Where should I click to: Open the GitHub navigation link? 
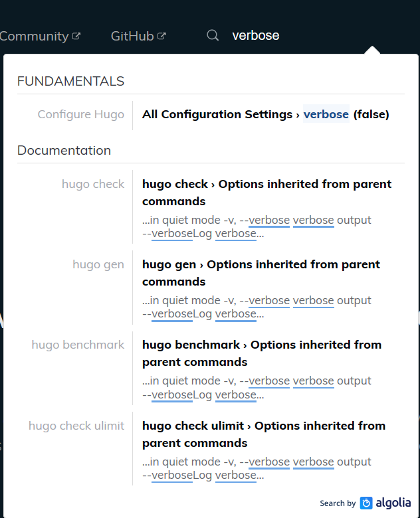(138, 36)
